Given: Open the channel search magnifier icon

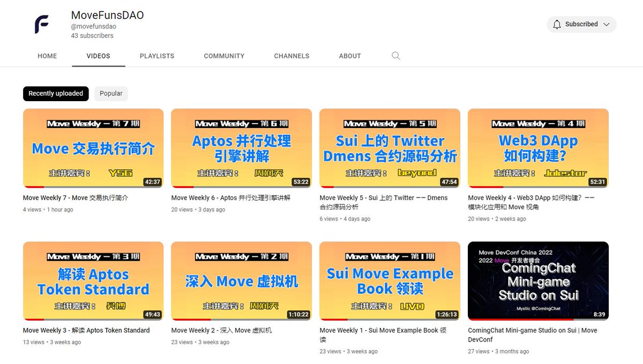Looking at the screenshot, I should tap(396, 56).
